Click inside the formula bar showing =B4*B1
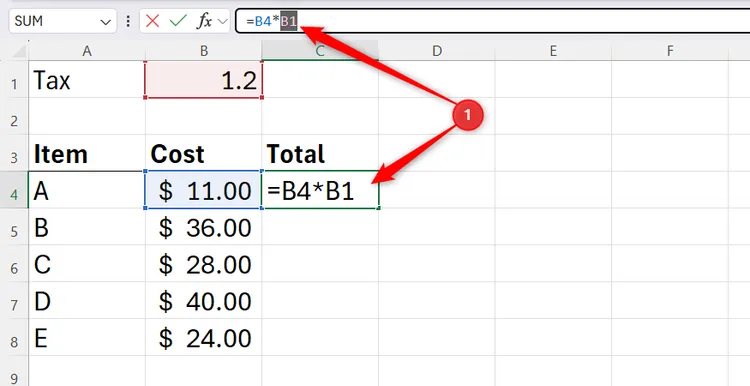The height and width of the screenshot is (386, 750). coord(493,22)
